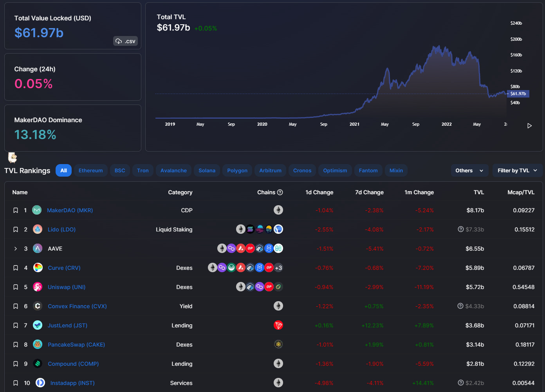Filter rankings by Optimism
This screenshot has width=545, height=392.
pos(335,170)
